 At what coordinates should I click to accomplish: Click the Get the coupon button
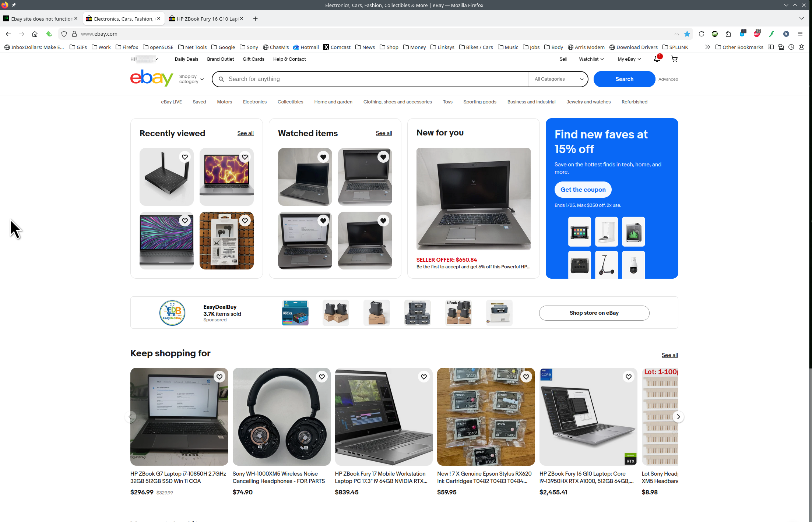(x=583, y=190)
